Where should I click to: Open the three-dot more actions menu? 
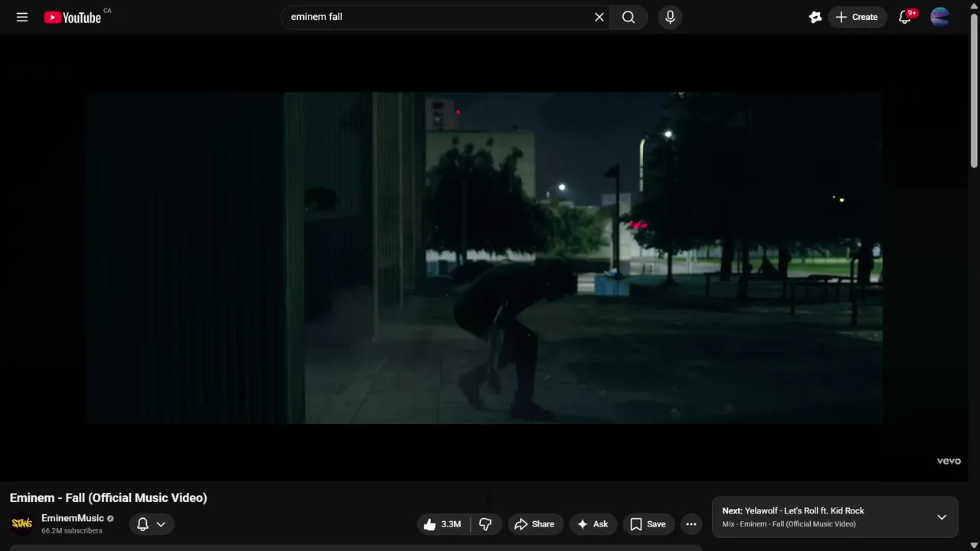point(691,524)
